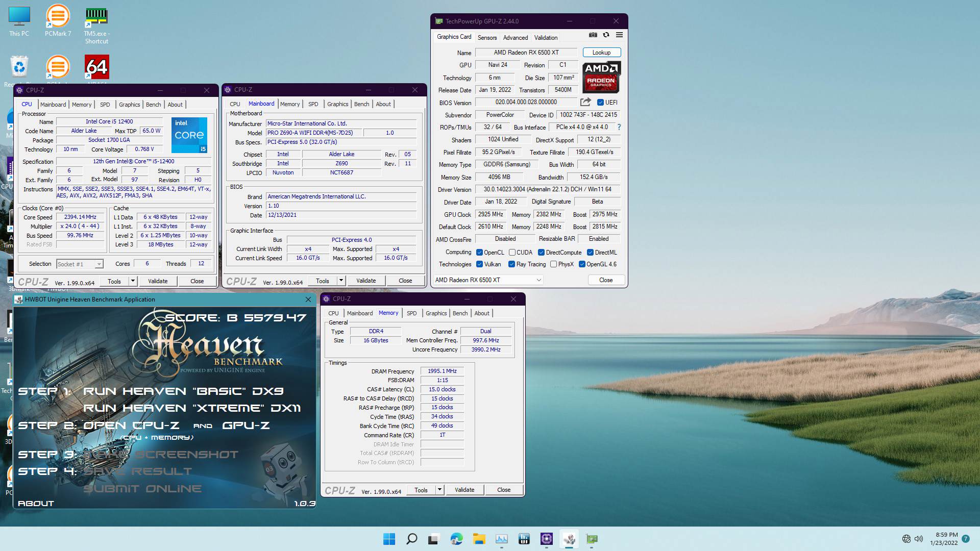Click 'RUN HEAVEN "BASIC" DX9' in Heaven
Screen dimensions: 980x551
(x=183, y=391)
